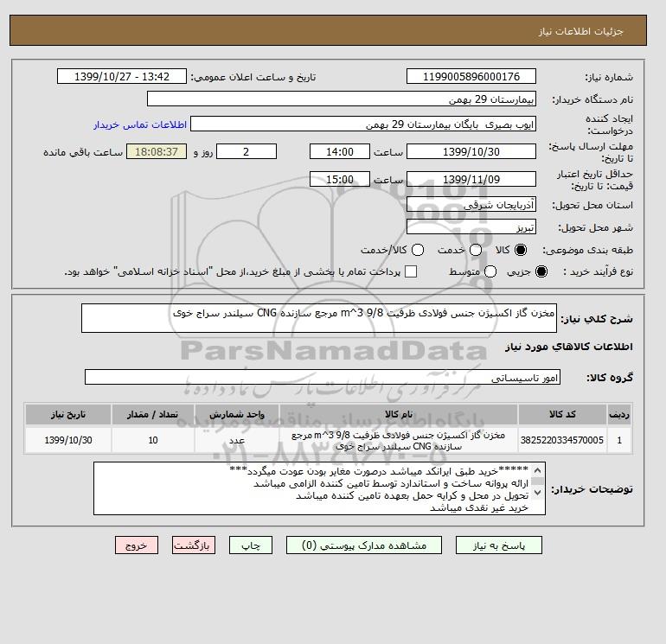Click the پاسخ به نیاز button
This screenshot has width=666, height=644.
coord(499,545)
